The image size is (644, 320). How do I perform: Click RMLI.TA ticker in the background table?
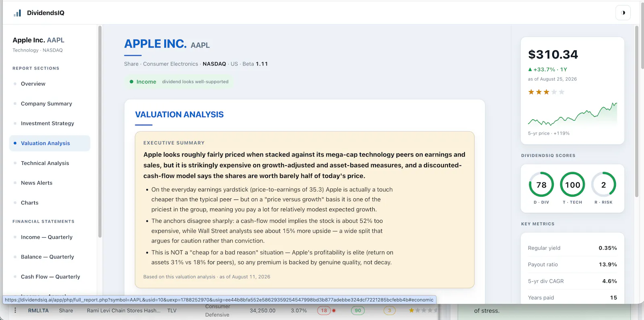pyautogui.click(x=38, y=311)
